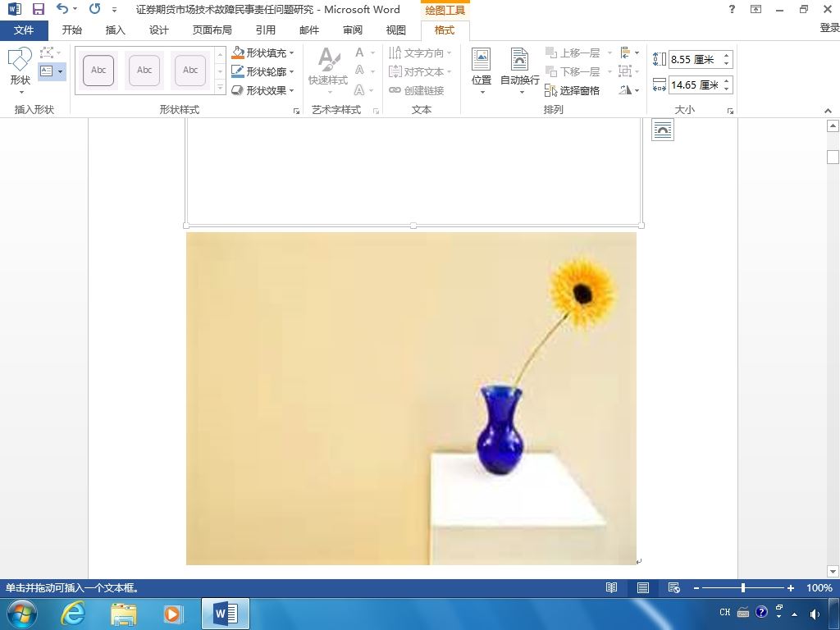Viewport: 840px width, 630px height.
Task: Click the Text Fill 'A' icon
Action: coord(359,52)
